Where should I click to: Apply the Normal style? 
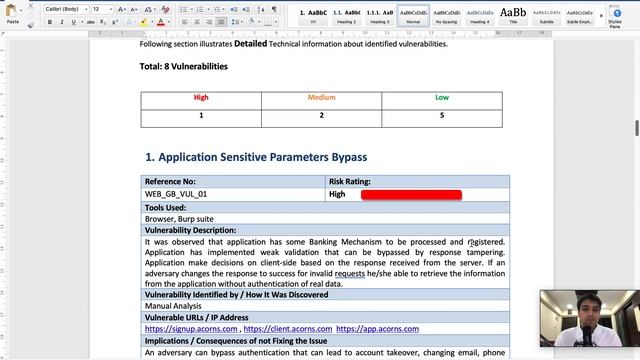pyautogui.click(x=413, y=16)
